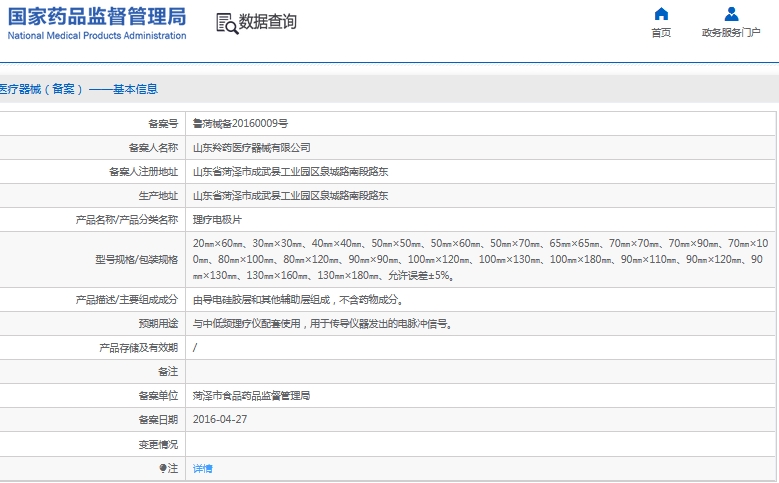Click the 备案人注册地址 label
Image resolution: width=779 pixels, height=483 pixels.
point(143,172)
